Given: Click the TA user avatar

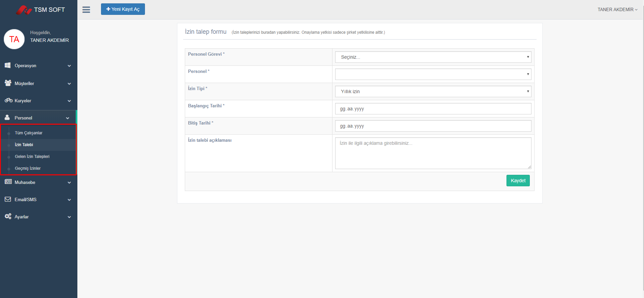Looking at the screenshot, I should pyautogui.click(x=14, y=39).
